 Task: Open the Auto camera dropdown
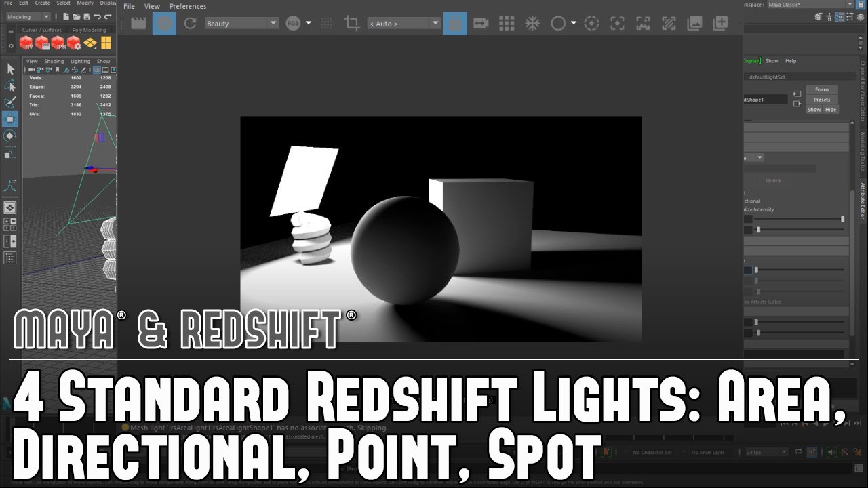(403, 24)
